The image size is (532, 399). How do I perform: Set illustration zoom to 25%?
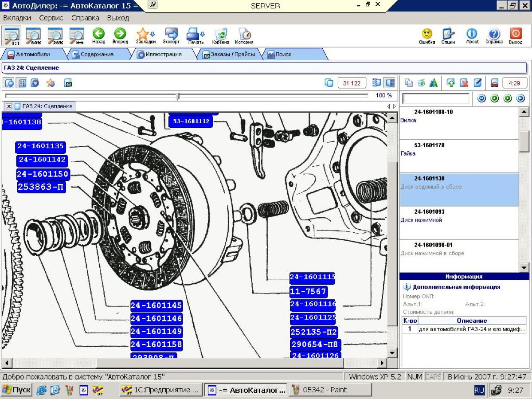pos(55,35)
